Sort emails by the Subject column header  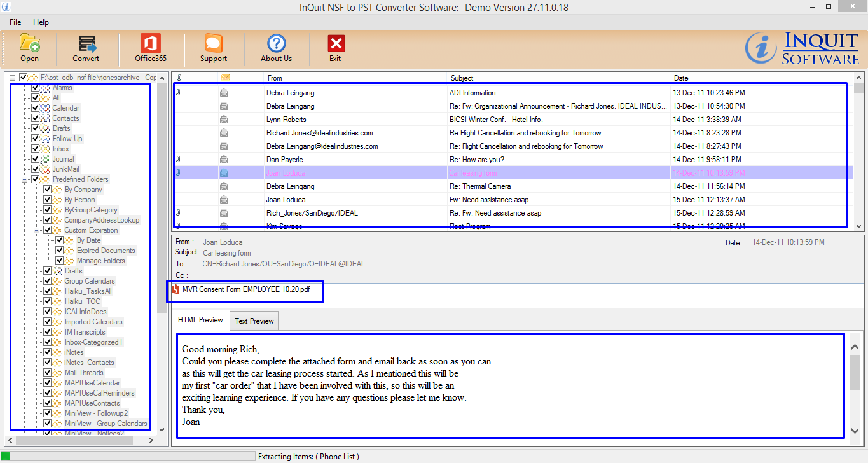462,78
